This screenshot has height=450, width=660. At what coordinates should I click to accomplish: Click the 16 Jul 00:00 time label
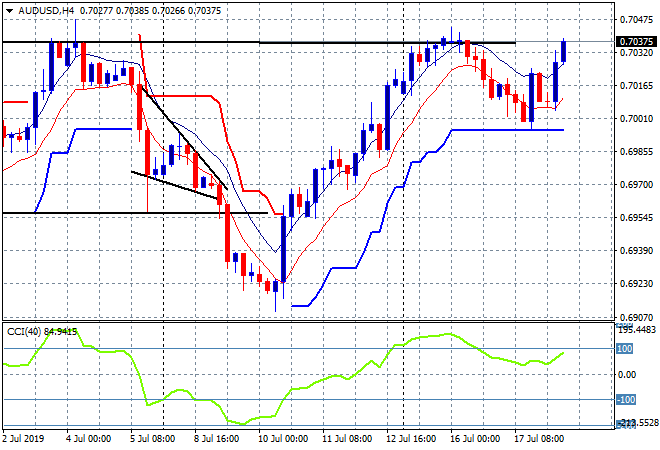(x=475, y=439)
